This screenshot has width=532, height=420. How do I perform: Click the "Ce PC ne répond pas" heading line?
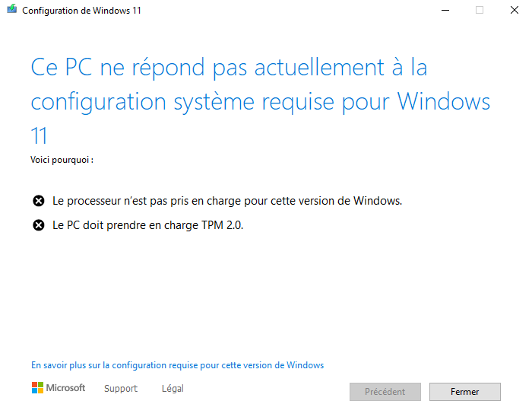coord(229,67)
